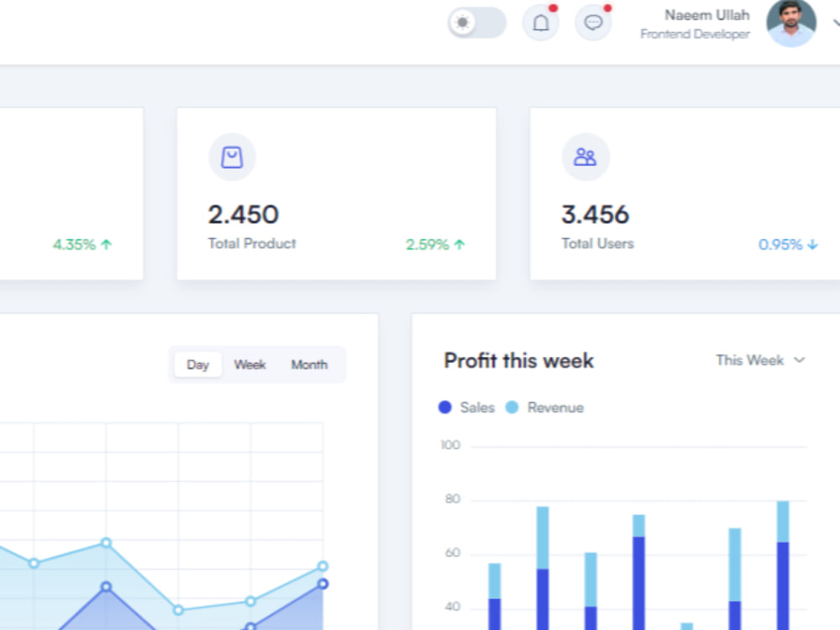Click the 80 axis label

[453, 499]
